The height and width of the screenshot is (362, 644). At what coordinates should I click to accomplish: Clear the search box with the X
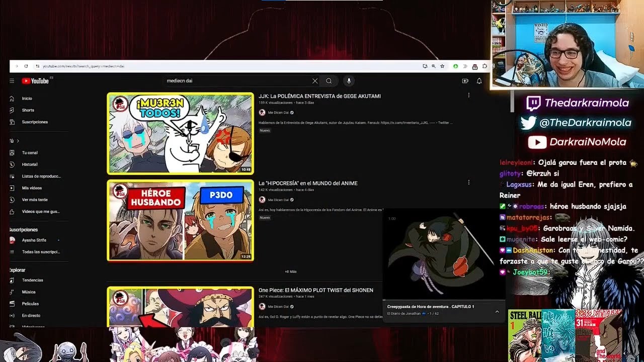point(315,81)
